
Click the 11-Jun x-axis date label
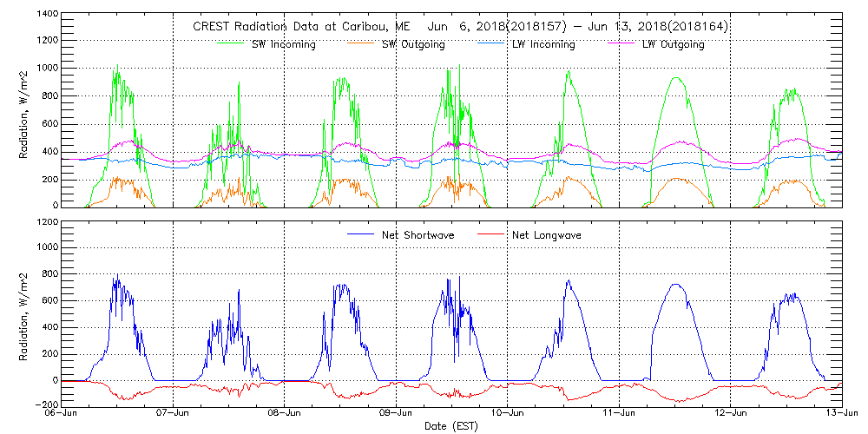tap(618, 413)
